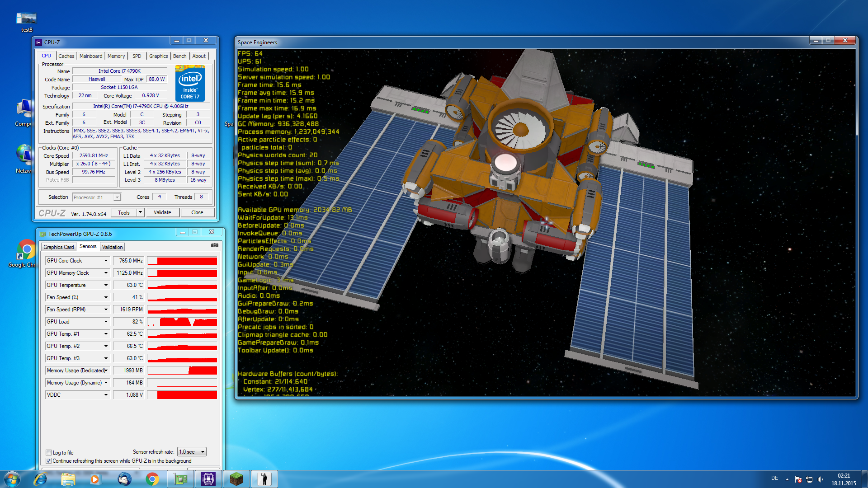
Task: Open the Tools dropdown arrow in CPU-Z
Action: 140,212
